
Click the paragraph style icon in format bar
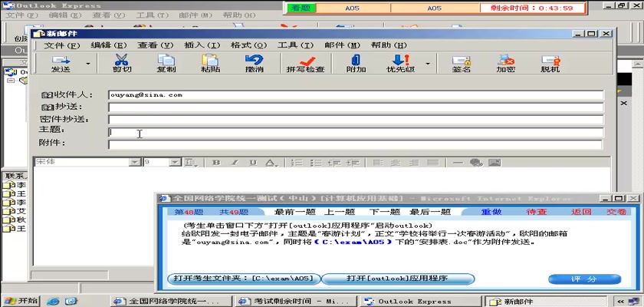(x=190, y=163)
